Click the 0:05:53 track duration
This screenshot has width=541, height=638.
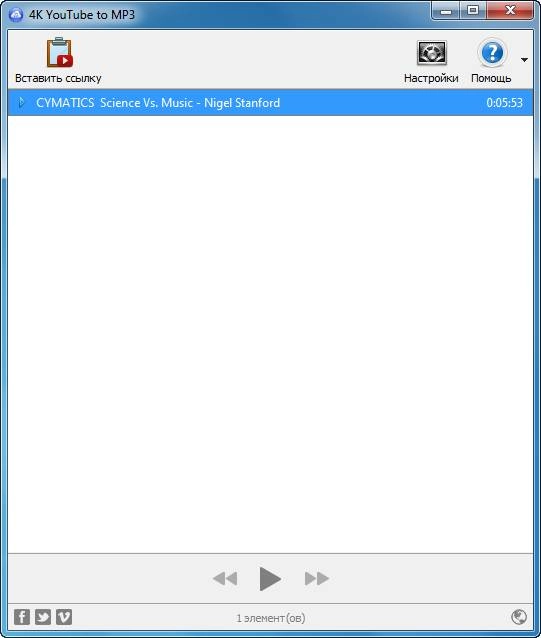pos(504,103)
